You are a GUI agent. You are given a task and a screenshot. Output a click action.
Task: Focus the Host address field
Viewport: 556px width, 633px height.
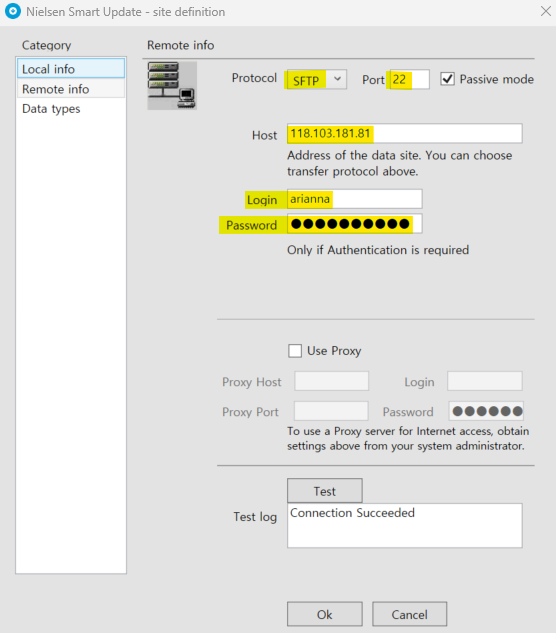(405, 133)
